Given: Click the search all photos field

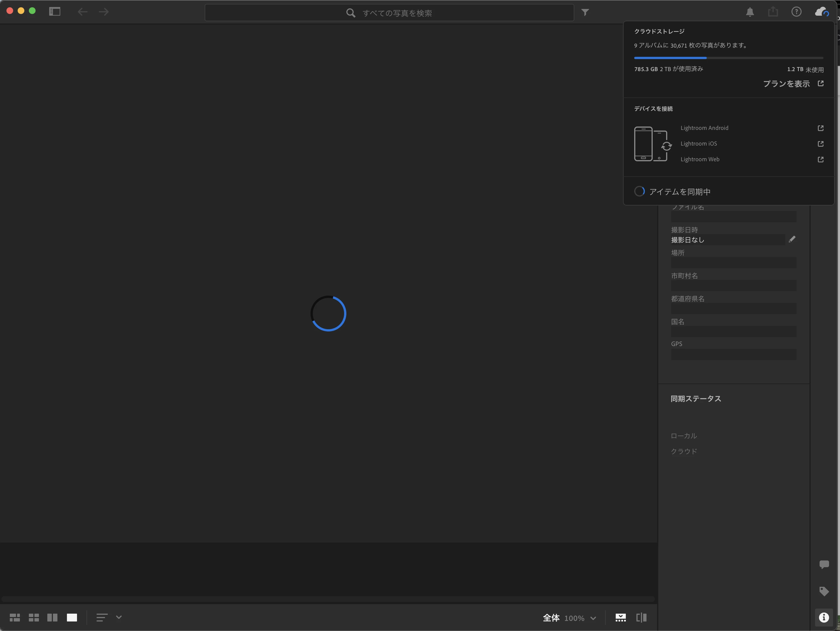Looking at the screenshot, I should pyautogui.click(x=389, y=13).
